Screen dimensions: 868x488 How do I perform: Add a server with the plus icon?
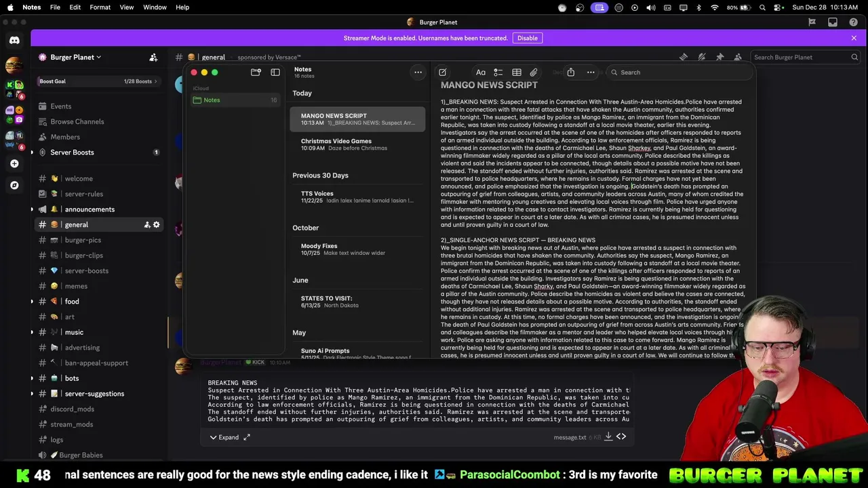[14, 163]
